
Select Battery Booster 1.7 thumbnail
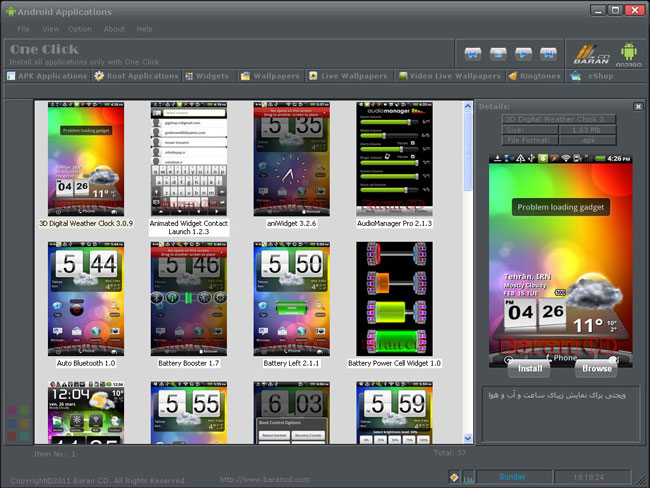pyautogui.click(x=189, y=299)
